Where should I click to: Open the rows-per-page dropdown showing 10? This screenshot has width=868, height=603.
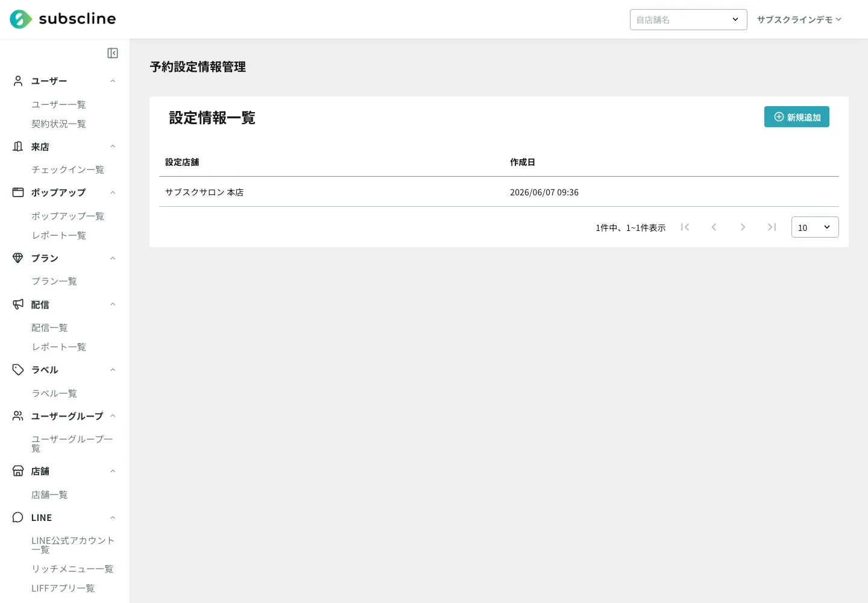click(x=815, y=227)
